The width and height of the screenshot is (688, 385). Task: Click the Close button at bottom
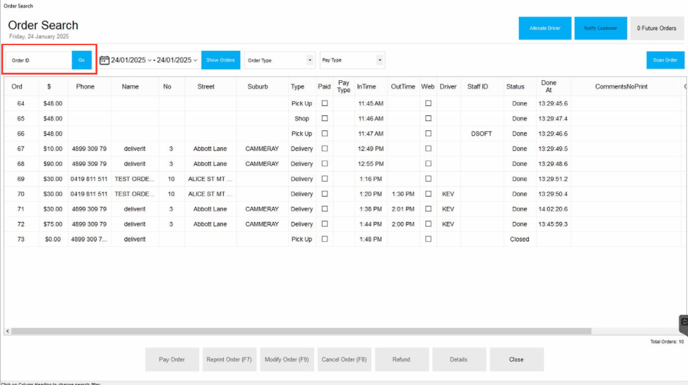[x=516, y=360]
